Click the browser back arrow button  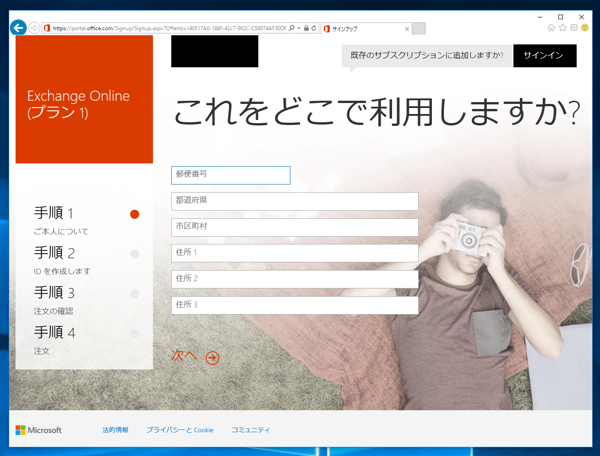18,28
